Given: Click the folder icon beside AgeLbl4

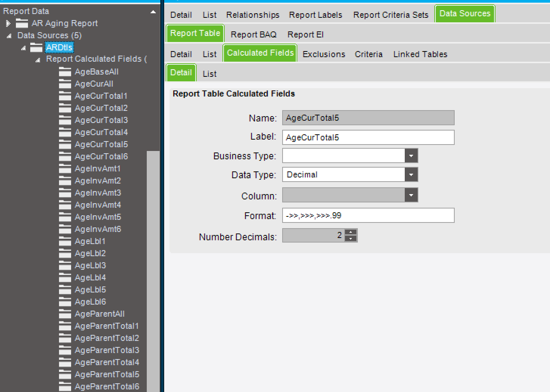Looking at the screenshot, I should [65, 278].
